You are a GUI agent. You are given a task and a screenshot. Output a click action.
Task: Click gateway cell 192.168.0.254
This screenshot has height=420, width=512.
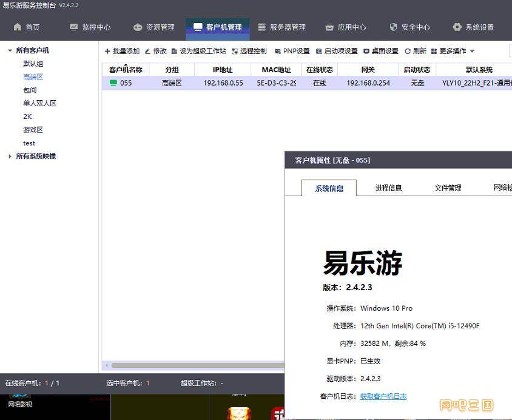(x=368, y=83)
